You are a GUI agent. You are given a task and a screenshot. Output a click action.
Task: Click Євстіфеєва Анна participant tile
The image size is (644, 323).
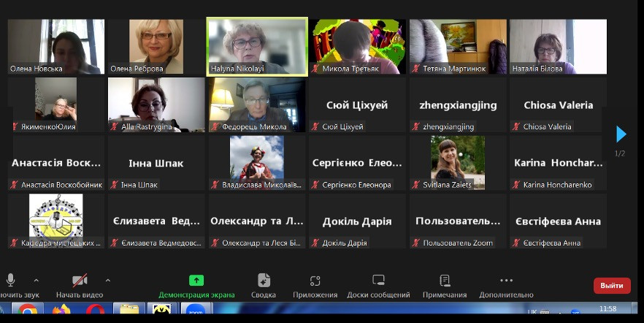point(558,221)
